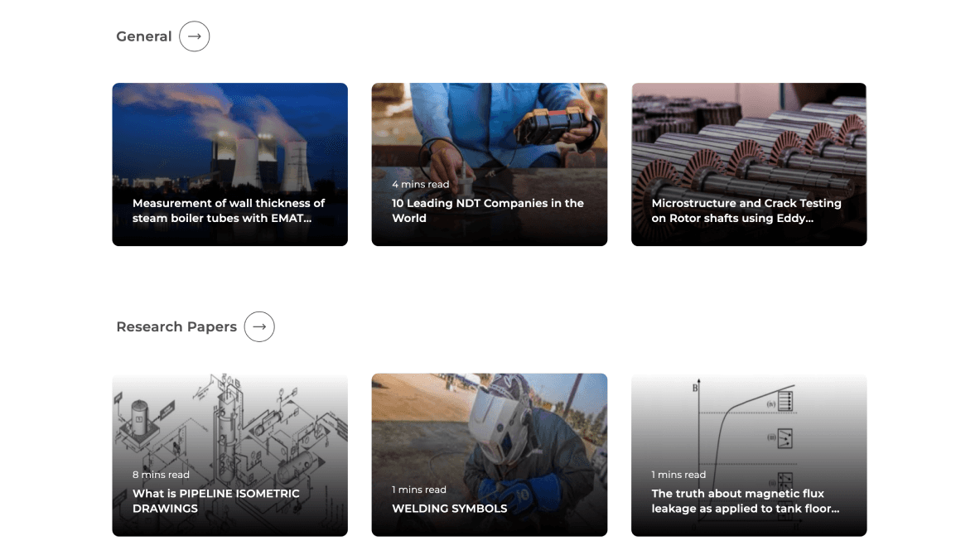Open the pipeline isometric drawing image
The width and height of the screenshot is (980, 560).
pyautogui.click(x=230, y=455)
